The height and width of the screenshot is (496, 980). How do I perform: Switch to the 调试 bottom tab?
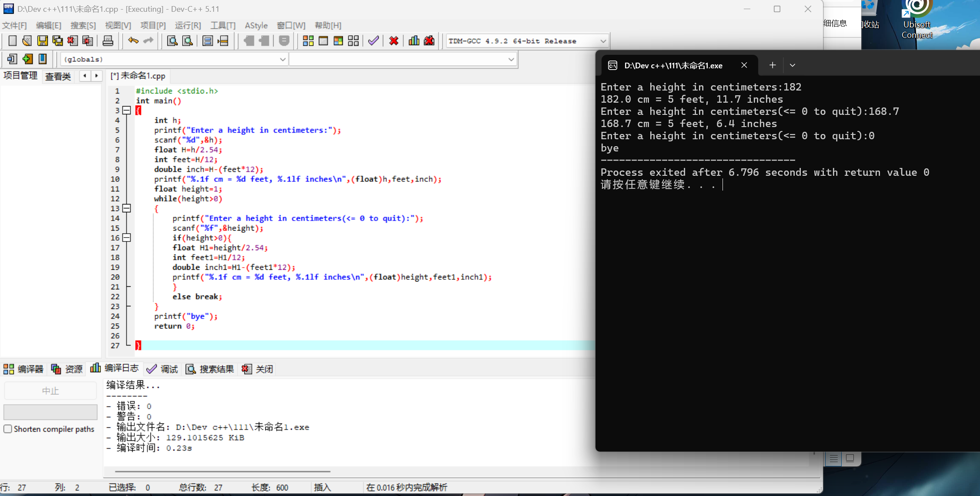(x=163, y=369)
